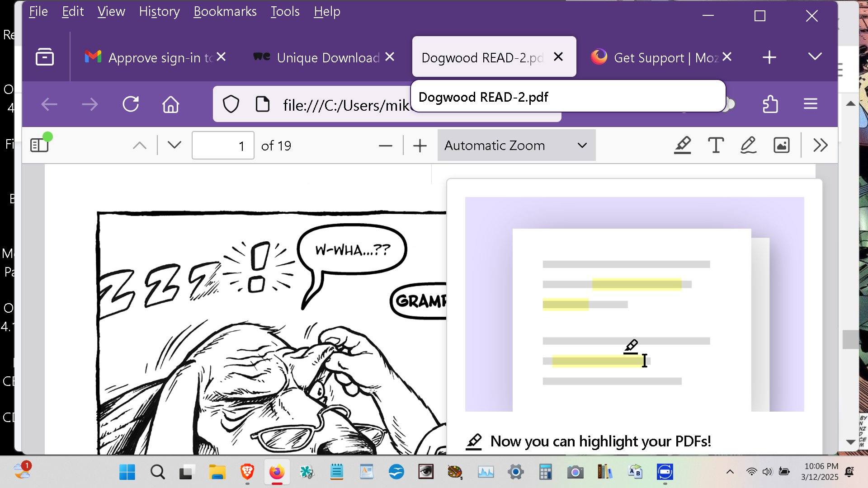Viewport: 868px width, 488px height.
Task: Open the History menu
Action: tap(159, 11)
